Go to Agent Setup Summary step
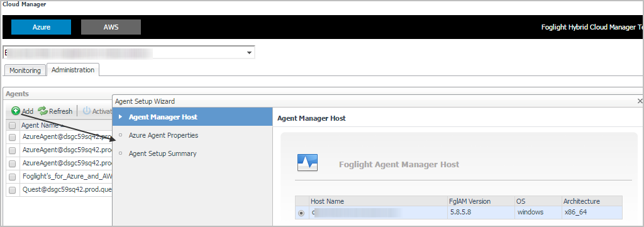 point(163,153)
